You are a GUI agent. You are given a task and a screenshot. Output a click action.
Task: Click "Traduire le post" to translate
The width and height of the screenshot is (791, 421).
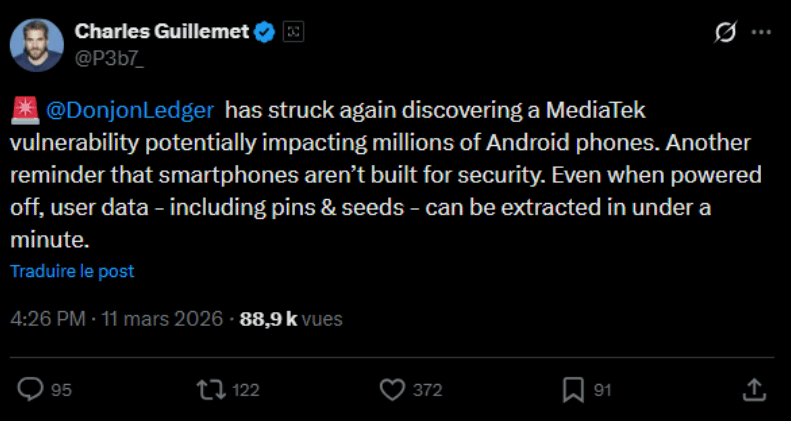coord(72,271)
